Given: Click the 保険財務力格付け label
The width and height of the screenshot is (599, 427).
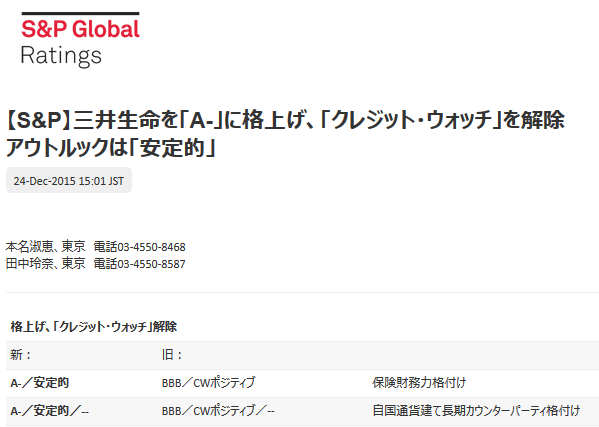Looking at the screenshot, I should pos(419,383).
